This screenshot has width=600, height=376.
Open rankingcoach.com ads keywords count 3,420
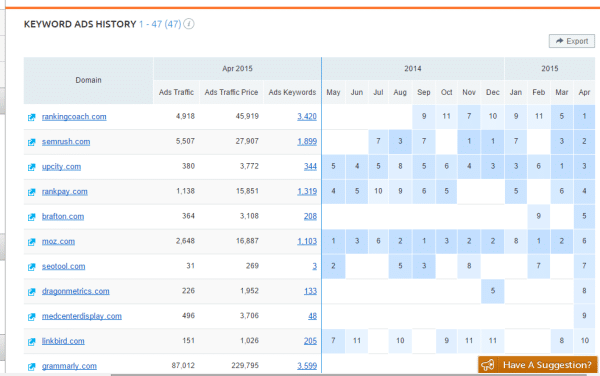307,116
